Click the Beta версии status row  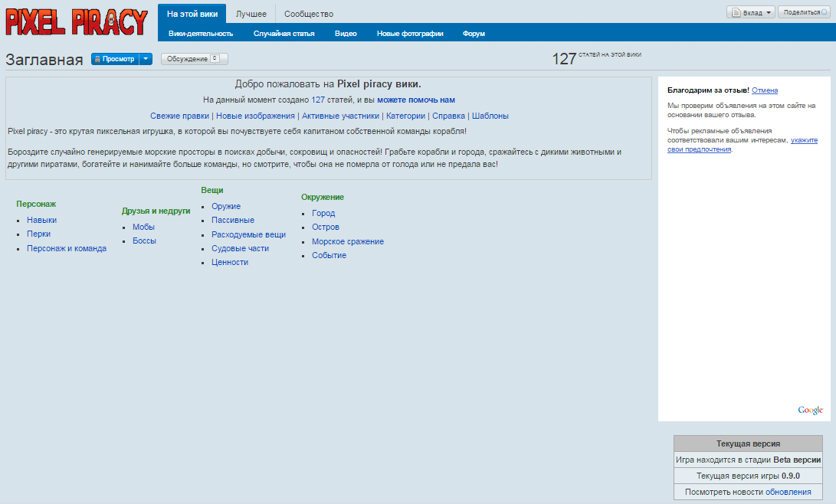point(748,460)
